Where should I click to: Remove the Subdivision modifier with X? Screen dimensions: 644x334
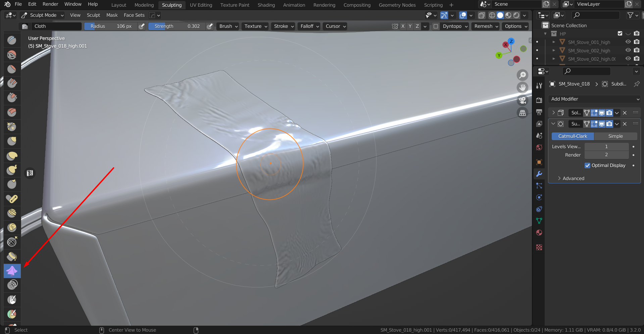pos(625,124)
